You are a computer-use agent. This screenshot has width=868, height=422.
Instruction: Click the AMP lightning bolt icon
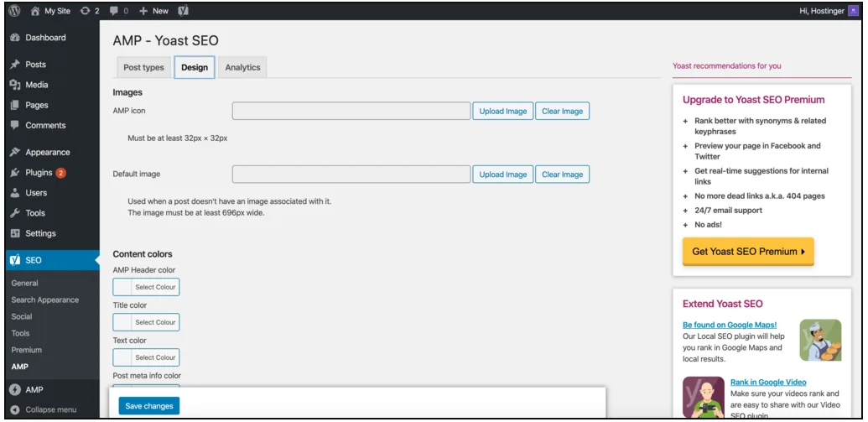coord(15,390)
